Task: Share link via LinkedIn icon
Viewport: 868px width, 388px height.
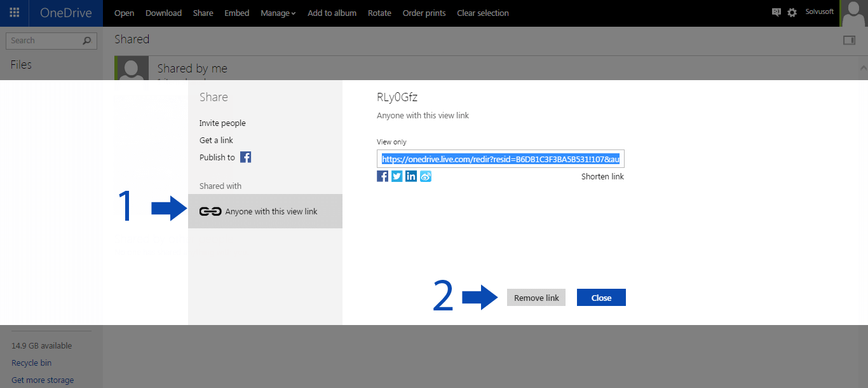Action: click(x=411, y=176)
